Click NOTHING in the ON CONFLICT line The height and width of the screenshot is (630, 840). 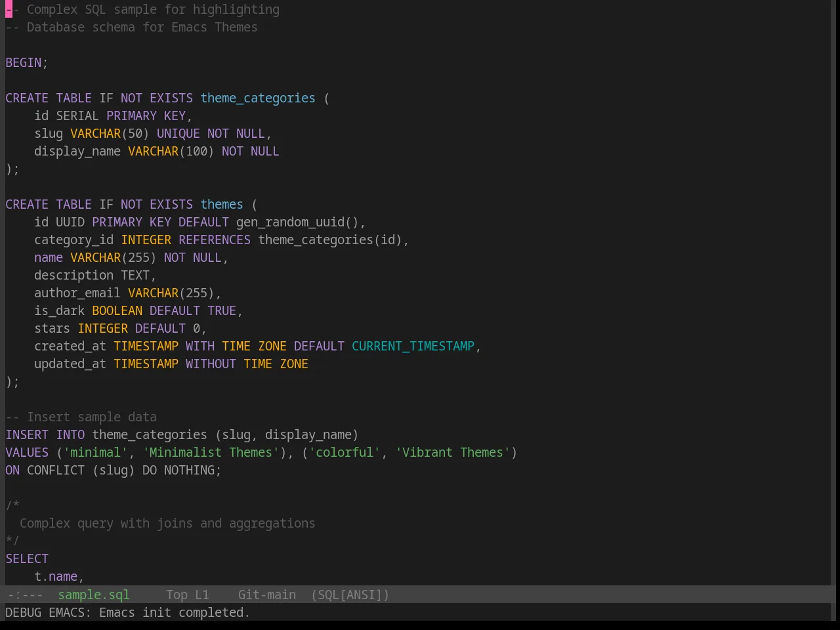tap(190, 470)
